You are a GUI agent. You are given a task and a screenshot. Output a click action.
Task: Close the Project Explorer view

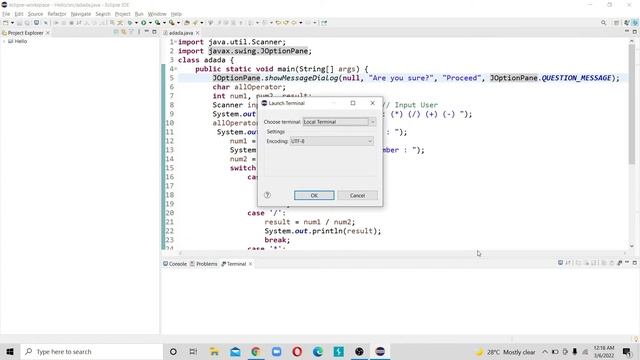(48, 33)
